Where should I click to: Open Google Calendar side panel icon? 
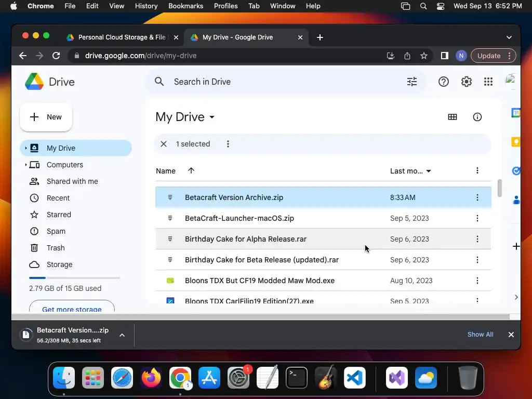516,112
